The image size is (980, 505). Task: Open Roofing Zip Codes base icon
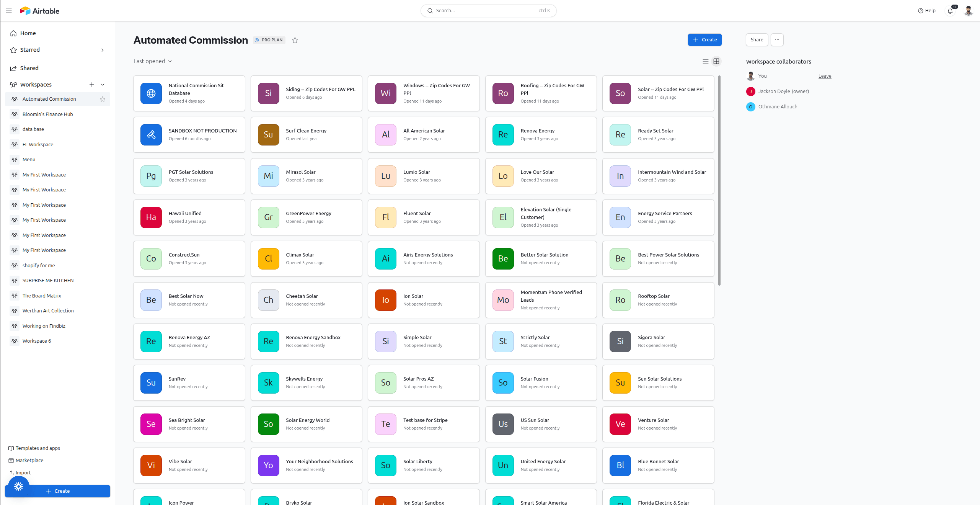click(x=503, y=93)
